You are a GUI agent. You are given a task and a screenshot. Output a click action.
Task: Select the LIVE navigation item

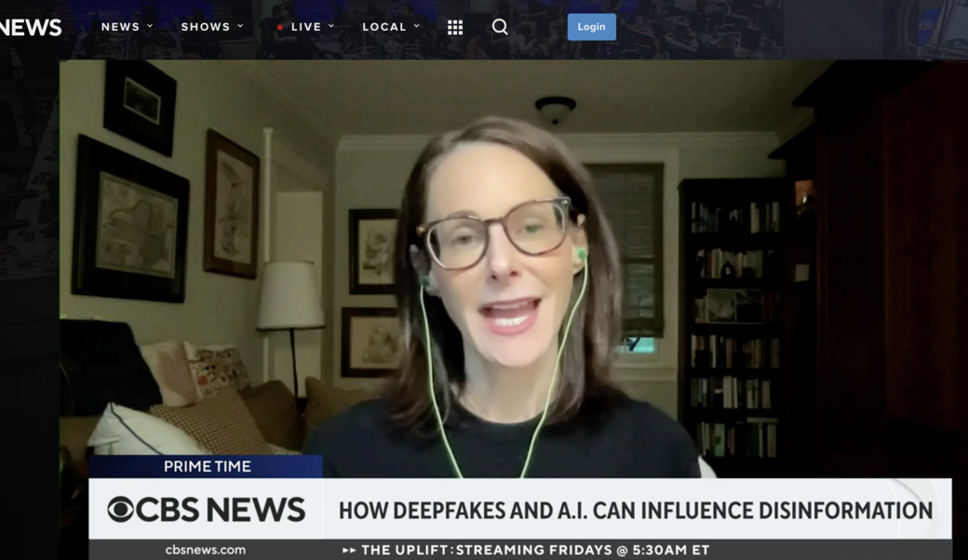305,27
